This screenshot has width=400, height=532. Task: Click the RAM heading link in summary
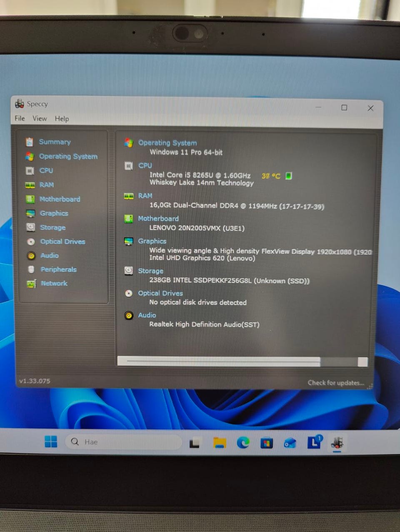tap(145, 196)
